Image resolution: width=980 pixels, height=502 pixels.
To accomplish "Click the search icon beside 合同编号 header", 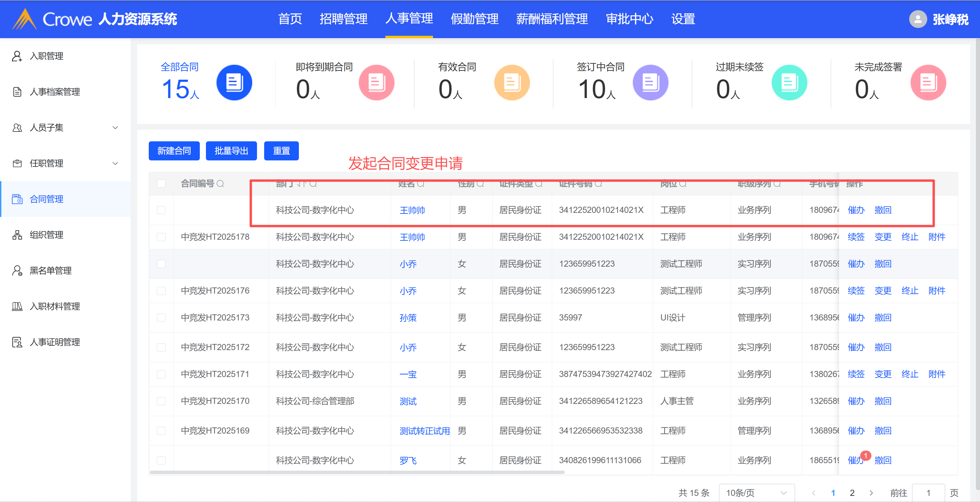I will pyautogui.click(x=220, y=184).
